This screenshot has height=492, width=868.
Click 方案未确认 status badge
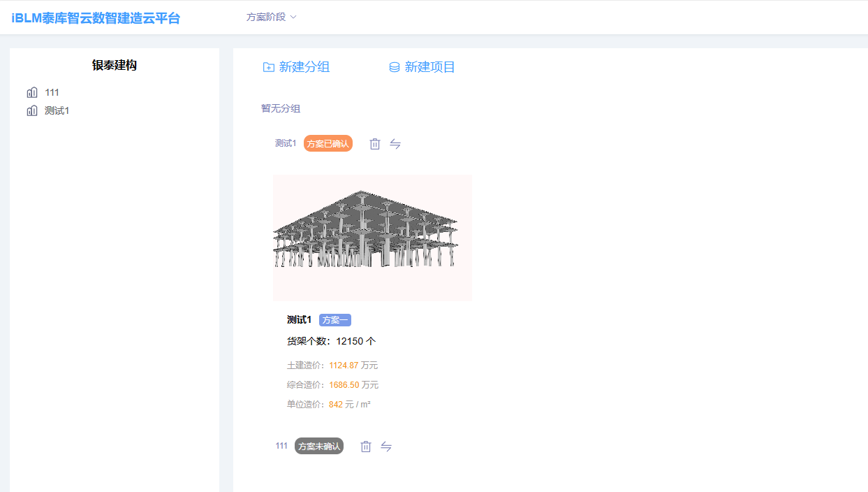point(319,446)
